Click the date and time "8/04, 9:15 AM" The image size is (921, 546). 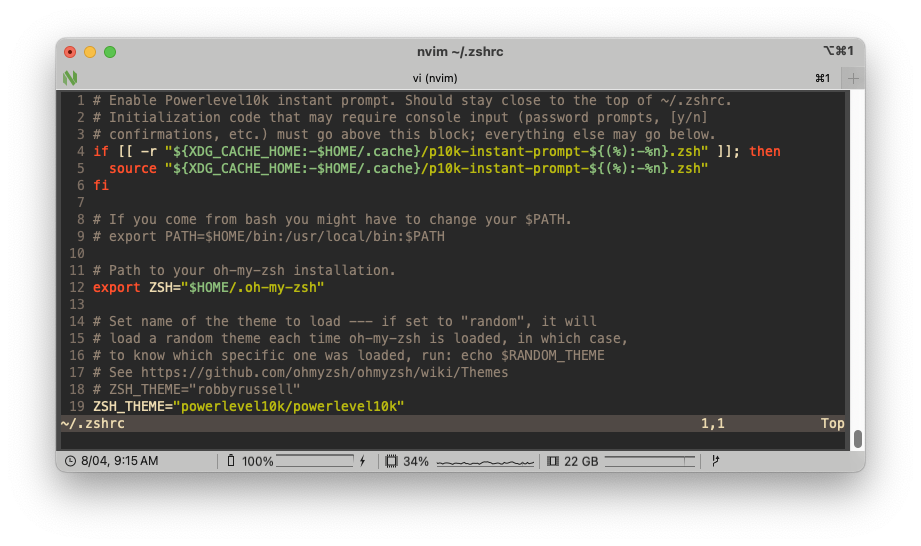[x=120, y=461]
